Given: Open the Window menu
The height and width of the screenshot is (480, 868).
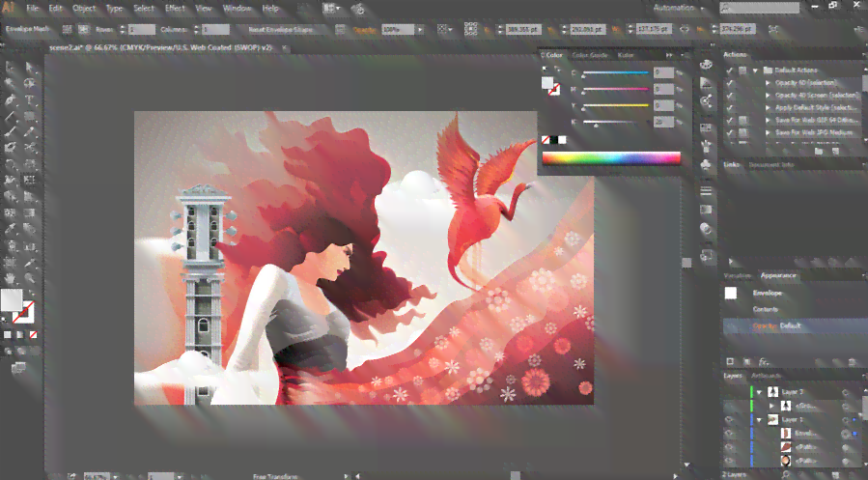Looking at the screenshot, I should [237, 9].
